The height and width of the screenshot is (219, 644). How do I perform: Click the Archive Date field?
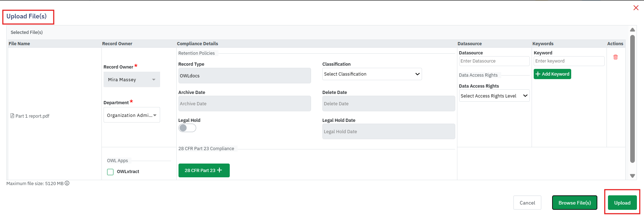[245, 103]
